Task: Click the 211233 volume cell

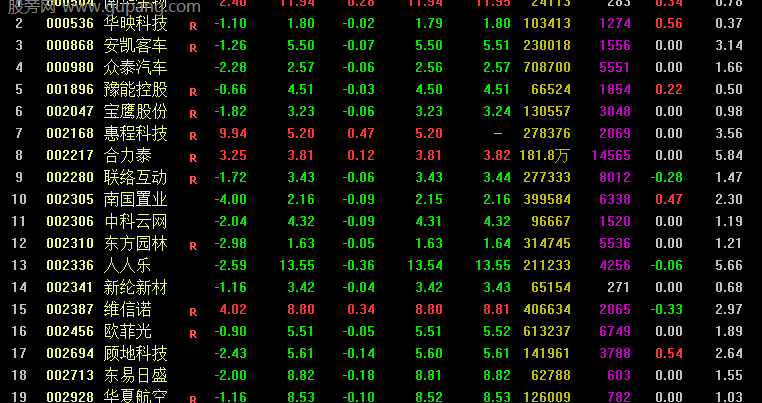Action: [547, 265]
